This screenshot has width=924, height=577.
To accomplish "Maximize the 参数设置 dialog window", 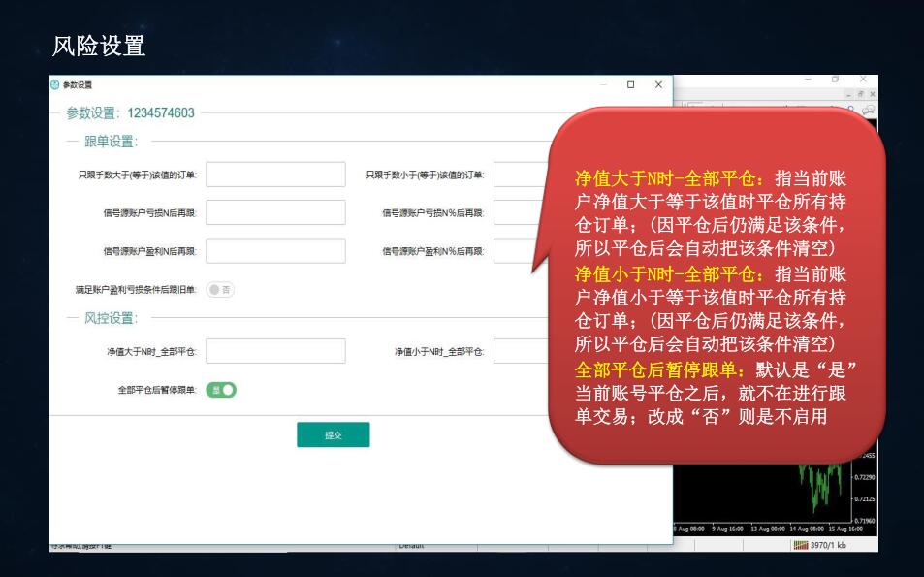I will pos(630,85).
